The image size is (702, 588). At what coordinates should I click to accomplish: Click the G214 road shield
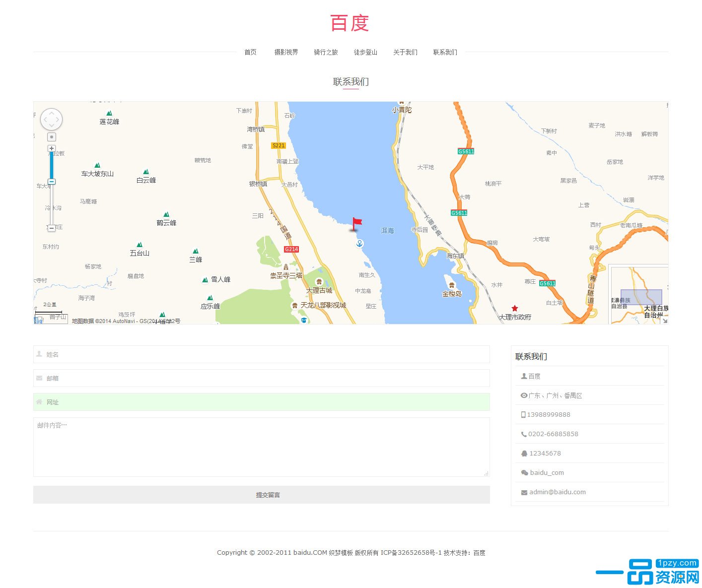click(x=291, y=249)
